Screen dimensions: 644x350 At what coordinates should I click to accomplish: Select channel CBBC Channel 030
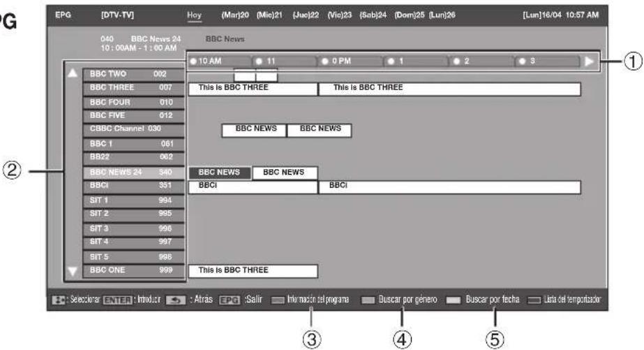pos(133,130)
